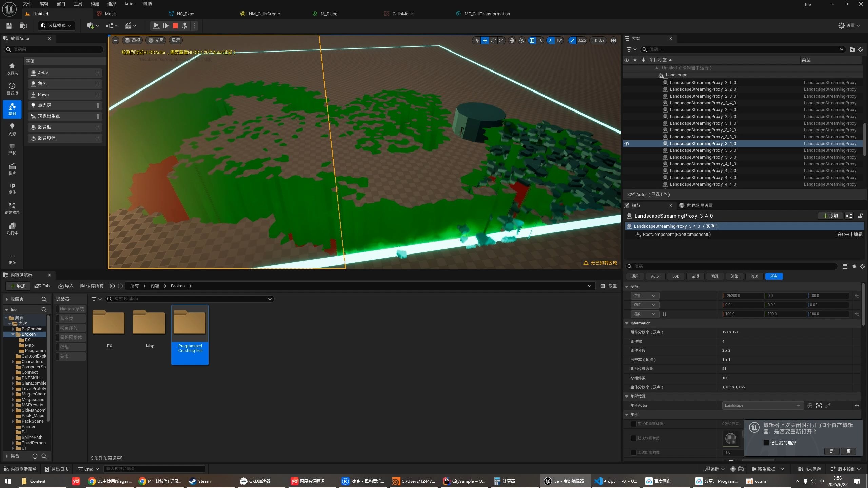This screenshot has height=488, width=868.
Task: Check the 记住我的选择 checkbox
Action: tap(766, 443)
